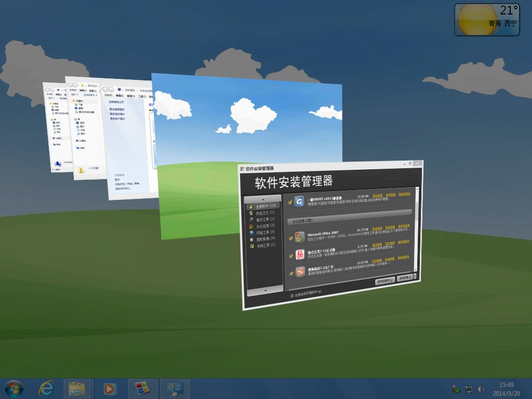Click the sidebar scroll-up arrow bar
The width and height of the screenshot is (532, 399).
(263, 199)
